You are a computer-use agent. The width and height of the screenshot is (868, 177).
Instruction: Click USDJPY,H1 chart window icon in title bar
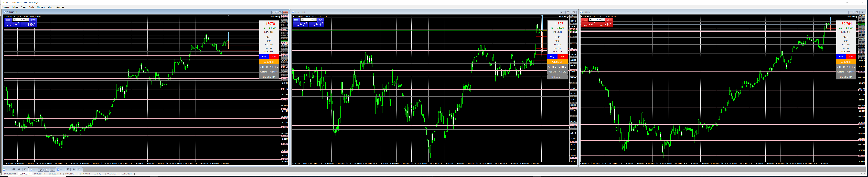[x=293, y=12]
